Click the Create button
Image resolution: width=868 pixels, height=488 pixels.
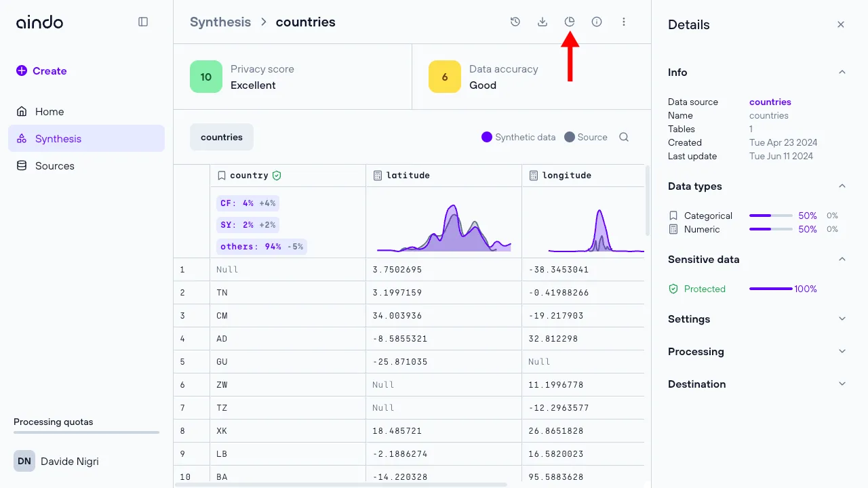click(x=41, y=70)
